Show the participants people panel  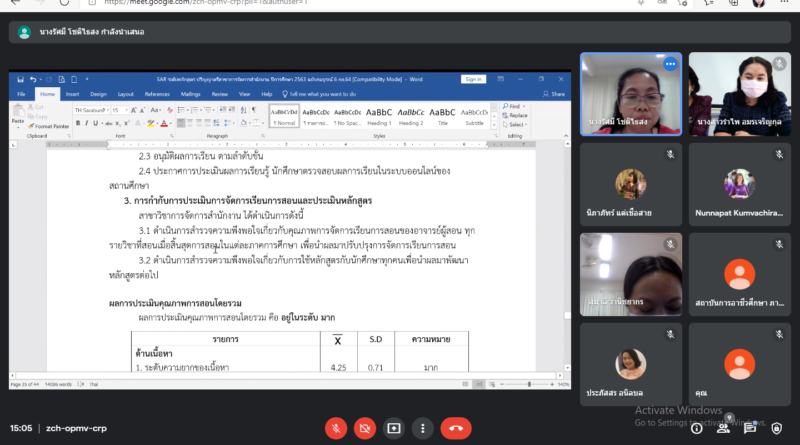(722, 428)
